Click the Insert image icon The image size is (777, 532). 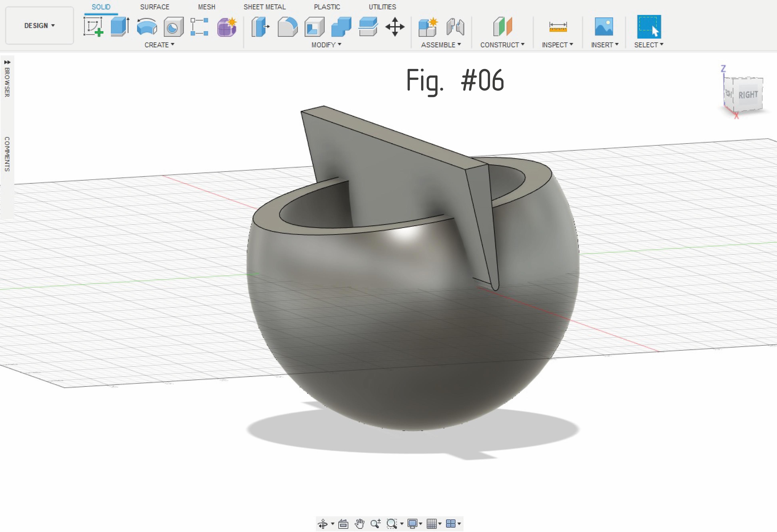[604, 27]
